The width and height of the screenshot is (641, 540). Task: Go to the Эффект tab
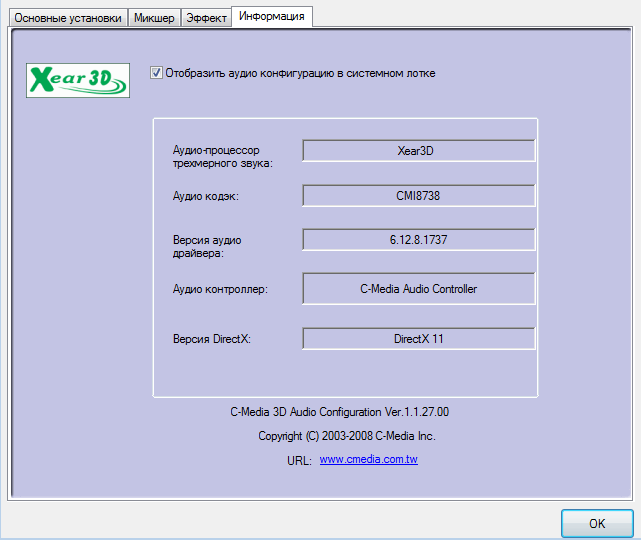point(206,17)
